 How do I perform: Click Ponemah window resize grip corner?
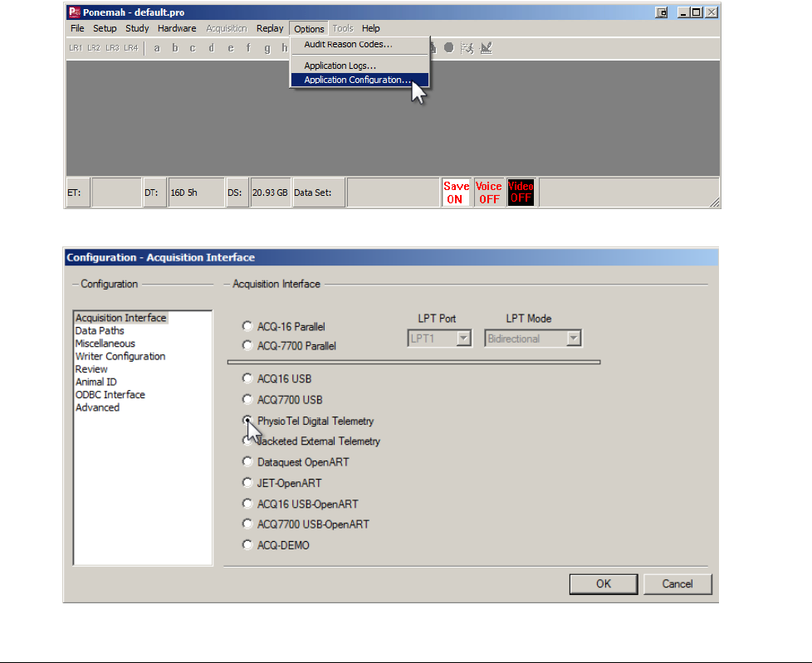(x=715, y=202)
